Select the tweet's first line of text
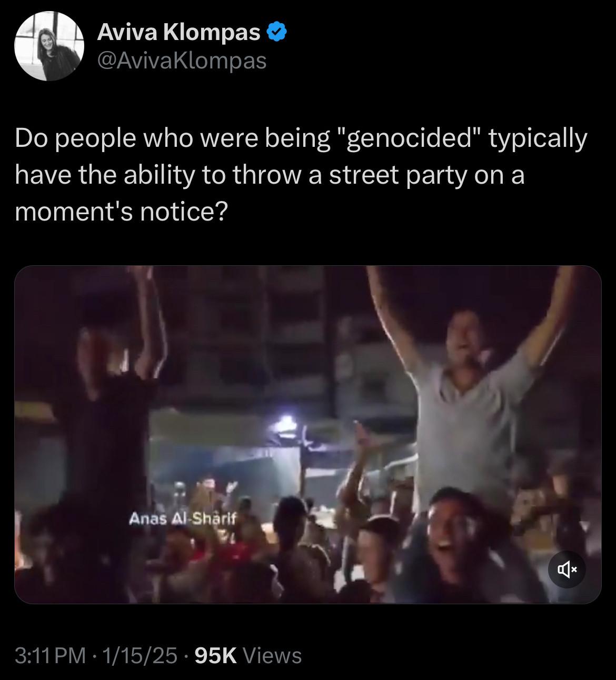 click(x=300, y=139)
